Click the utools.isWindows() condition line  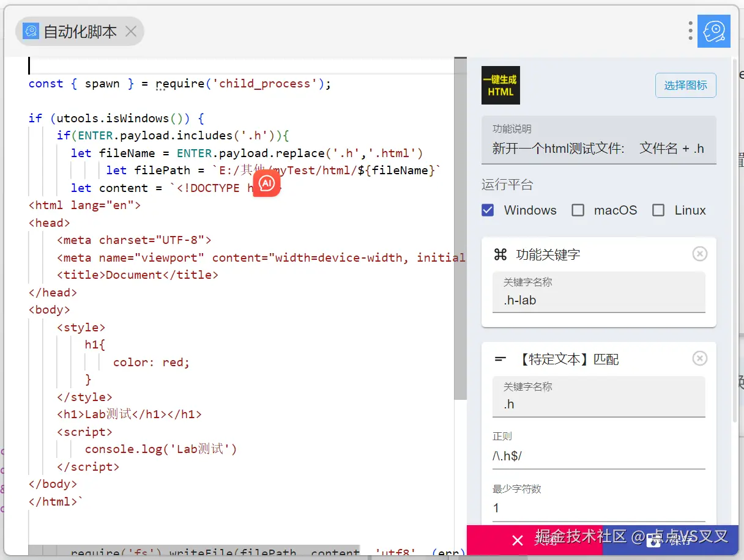click(116, 118)
